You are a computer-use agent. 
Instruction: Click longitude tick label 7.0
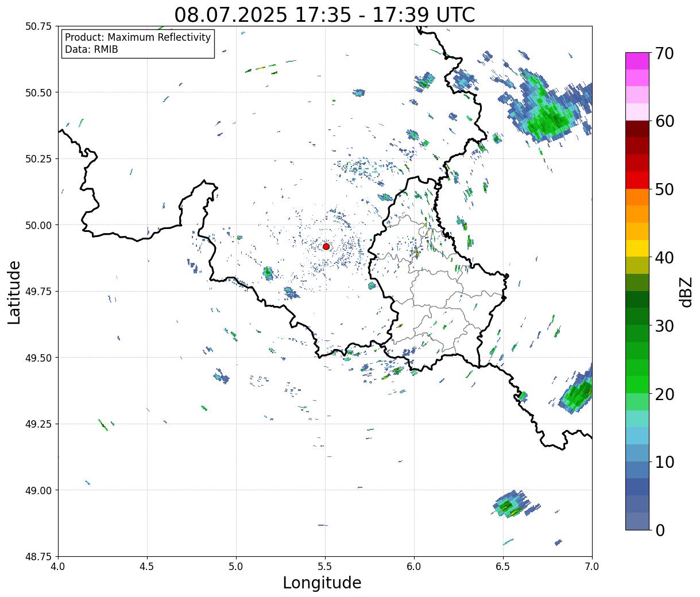592,567
